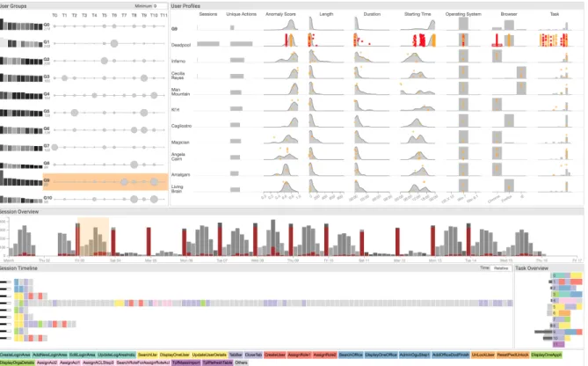The image size is (588, 366).
Task: Toggle AdminOguStep1 legend swatch
Action: [414, 355]
